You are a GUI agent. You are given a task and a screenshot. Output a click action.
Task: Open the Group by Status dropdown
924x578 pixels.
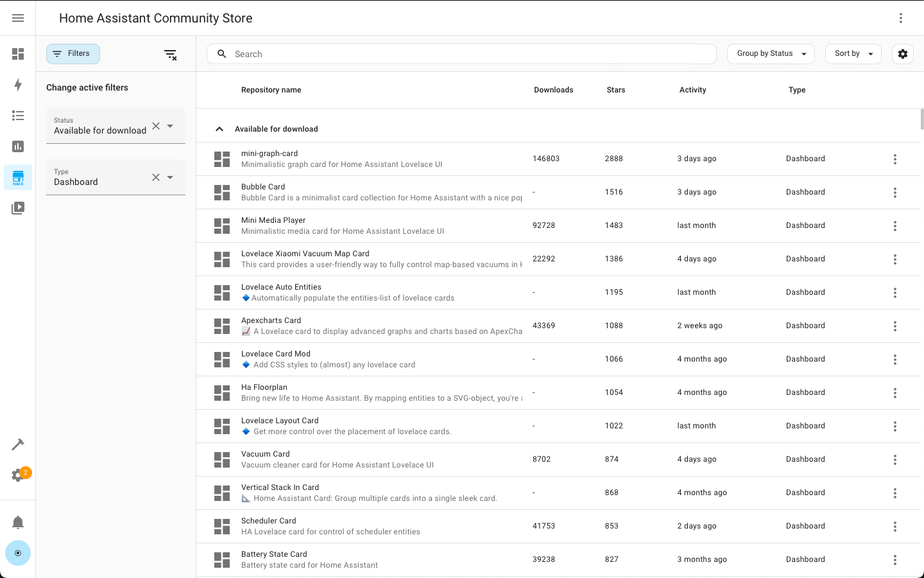(x=771, y=53)
